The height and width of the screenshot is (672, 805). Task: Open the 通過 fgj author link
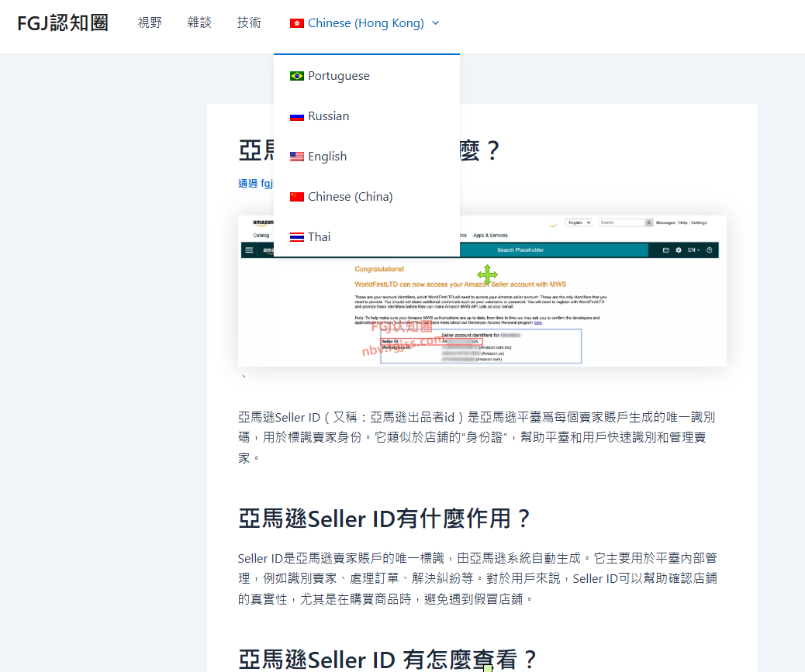coord(255,184)
